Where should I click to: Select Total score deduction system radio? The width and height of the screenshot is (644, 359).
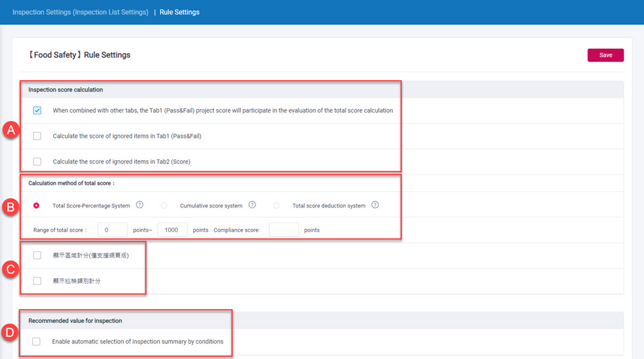click(277, 205)
